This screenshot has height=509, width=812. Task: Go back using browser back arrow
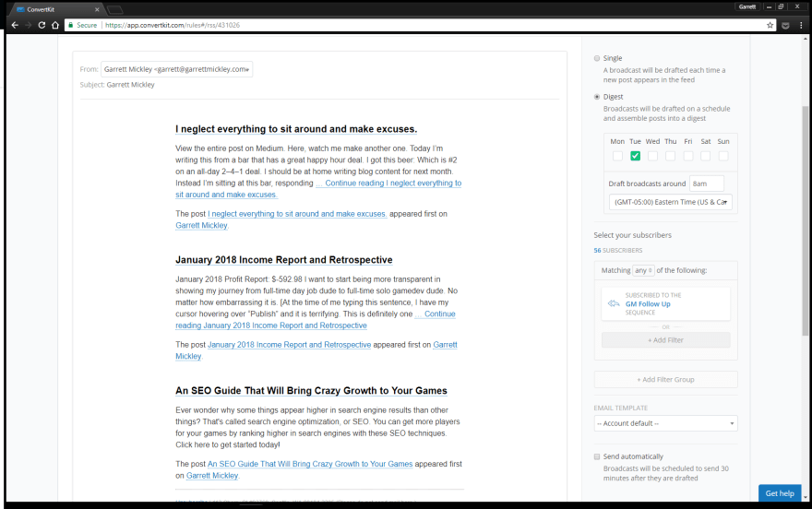[x=15, y=25]
